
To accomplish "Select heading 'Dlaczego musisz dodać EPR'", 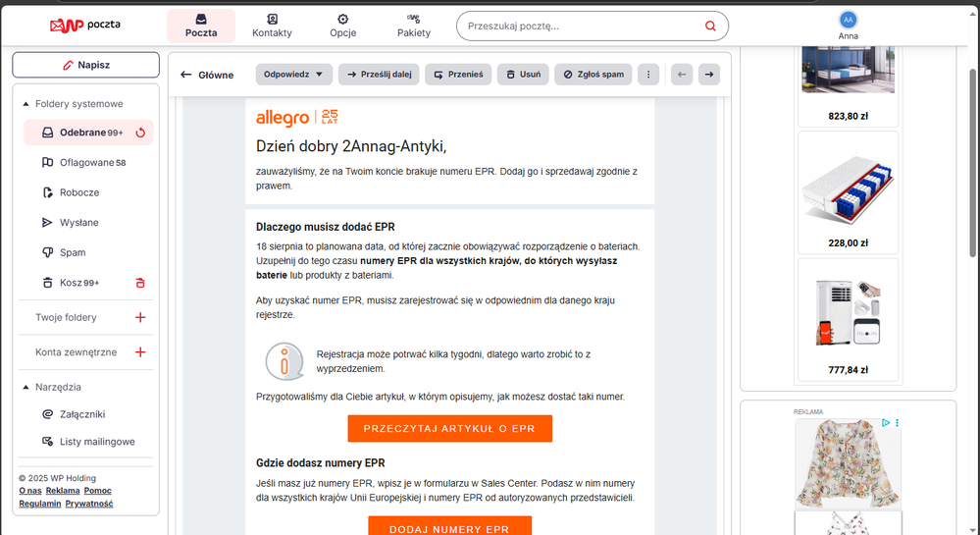I will 326,227.
